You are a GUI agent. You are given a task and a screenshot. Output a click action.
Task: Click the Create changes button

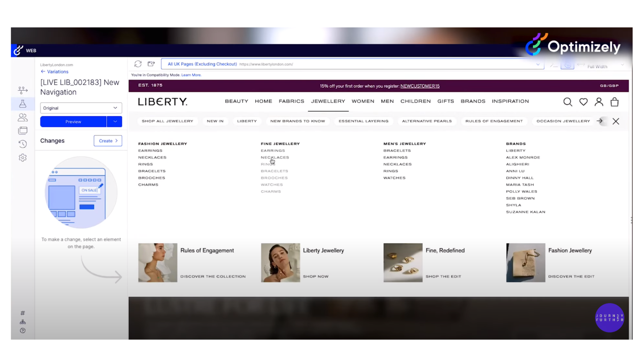point(108,141)
